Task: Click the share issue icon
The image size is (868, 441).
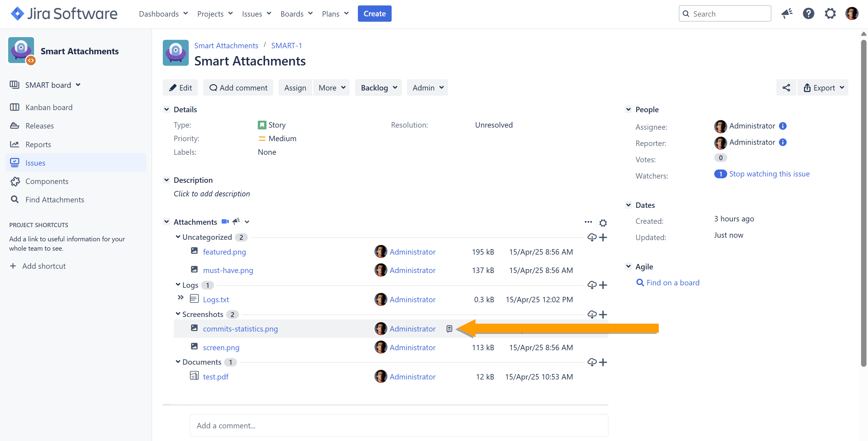Action: tap(786, 88)
